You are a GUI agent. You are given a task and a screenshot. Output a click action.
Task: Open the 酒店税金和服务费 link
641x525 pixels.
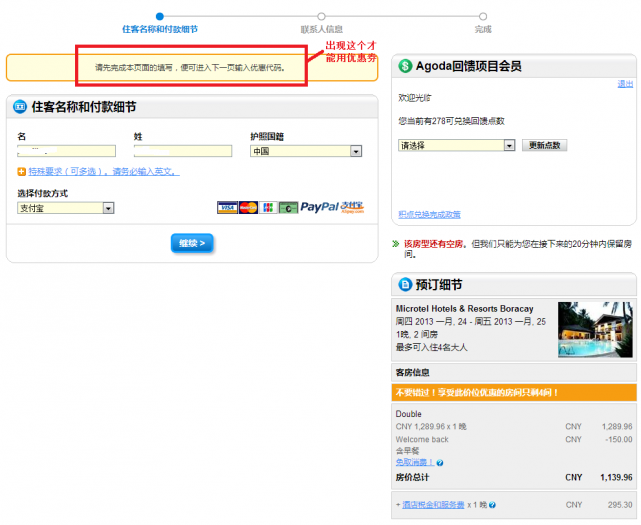433,505
